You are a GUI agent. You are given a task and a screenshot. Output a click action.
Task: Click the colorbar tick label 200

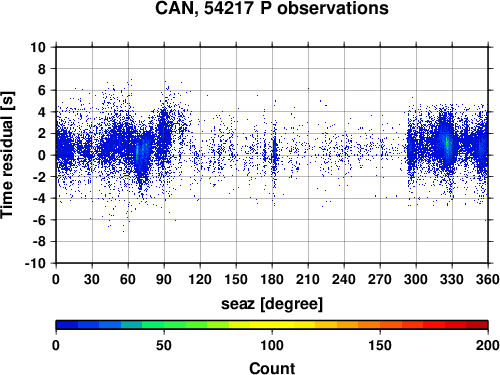point(488,345)
